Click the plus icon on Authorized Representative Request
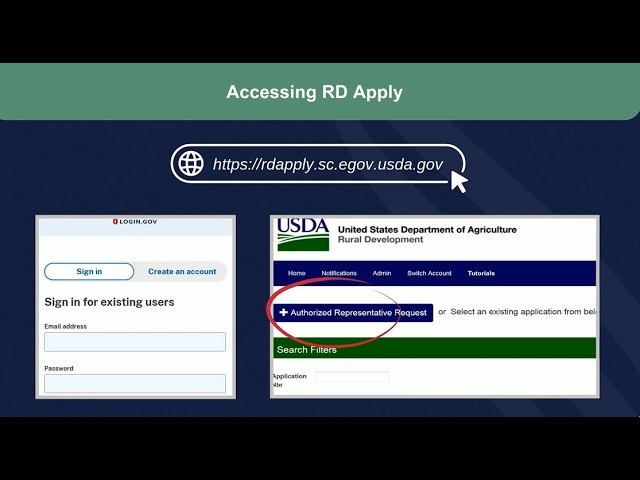 [283, 312]
